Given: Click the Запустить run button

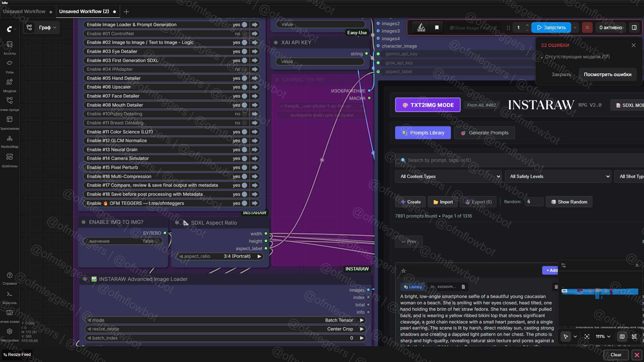Looking at the screenshot, I should click(551, 27).
